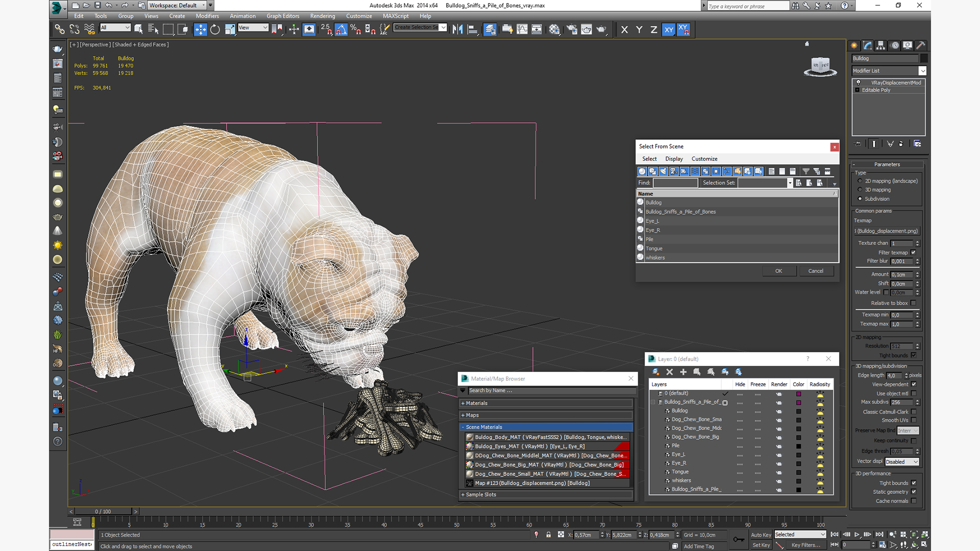Activate the Select and Scale tool

point(230,29)
